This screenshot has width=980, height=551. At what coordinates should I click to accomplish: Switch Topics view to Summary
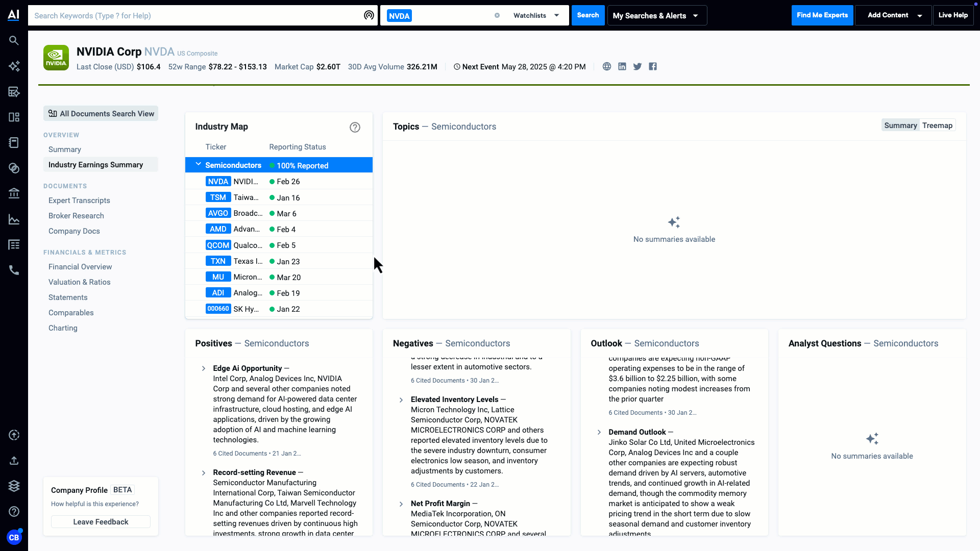pos(900,126)
